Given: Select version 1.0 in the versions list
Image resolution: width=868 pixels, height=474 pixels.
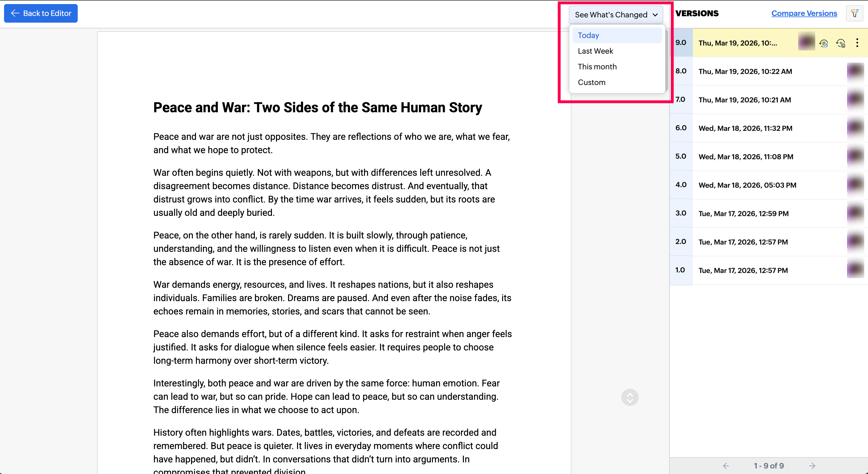Looking at the screenshot, I should click(x=743, y=270).
